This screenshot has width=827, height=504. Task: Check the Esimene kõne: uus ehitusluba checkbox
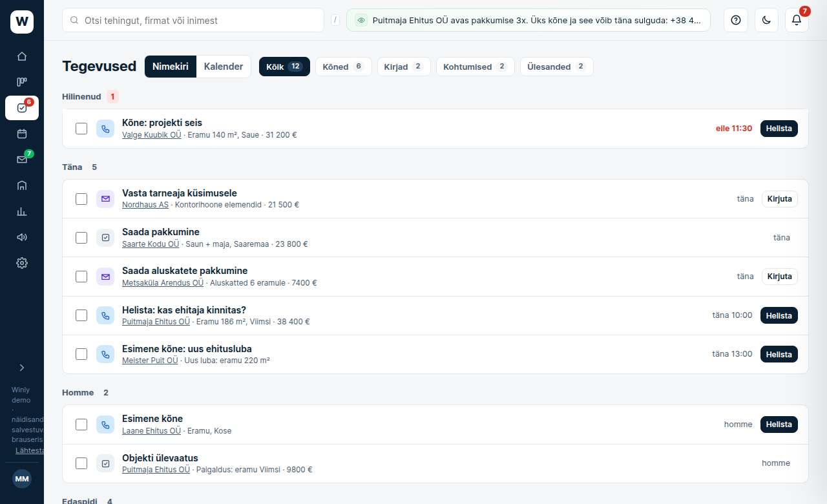click(81, 354)
